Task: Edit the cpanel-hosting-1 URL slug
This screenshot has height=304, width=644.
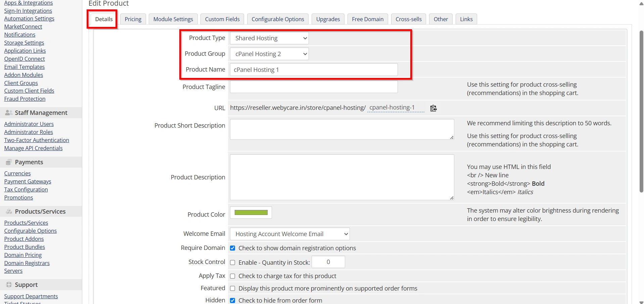Action: [396, 108]
